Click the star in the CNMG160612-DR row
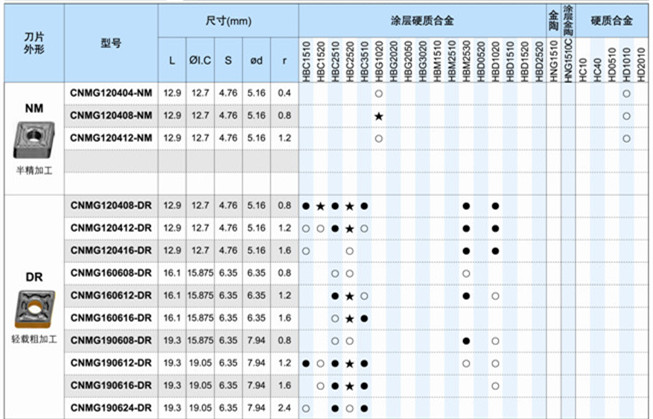The width and height of the screenshot is (653, 419). [x=349, y=297]
